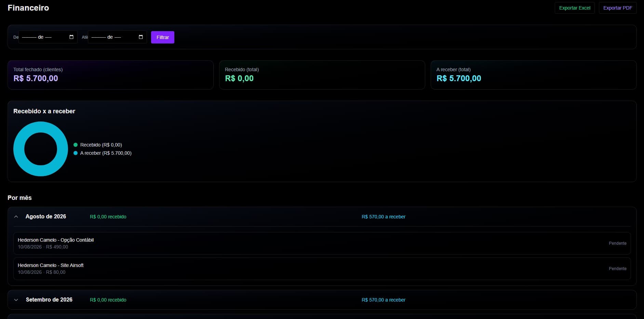Export the report with Exportar PDF
Viewport: 644px width, 319px height.
click(618, 8)
